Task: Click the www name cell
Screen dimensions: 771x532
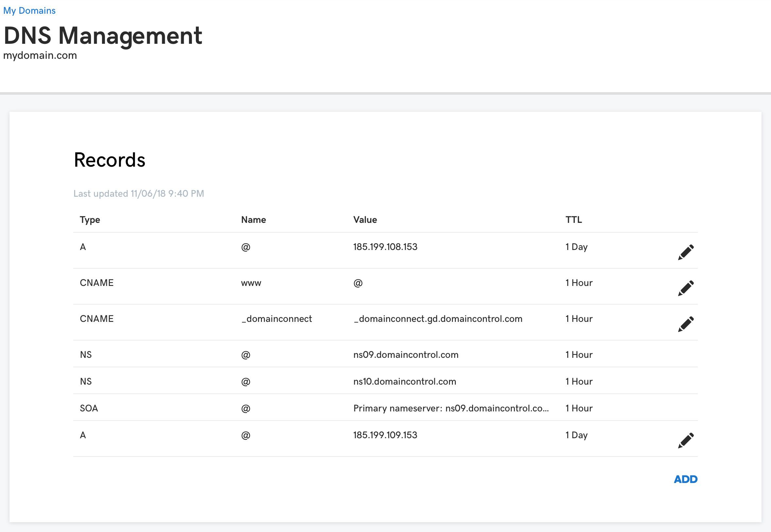Action: pos(251,283)
